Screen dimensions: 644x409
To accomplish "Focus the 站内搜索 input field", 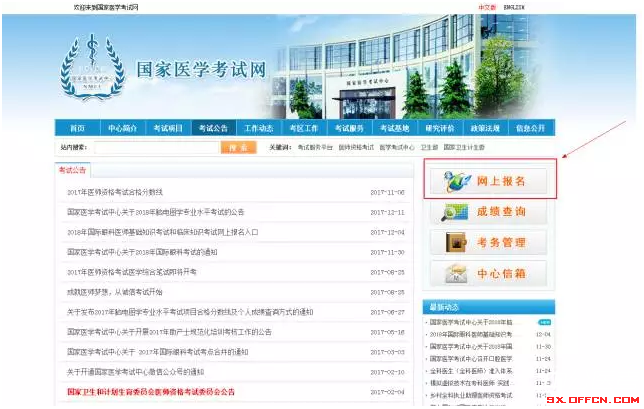I will pyautogui.click(x=156, y=147).
